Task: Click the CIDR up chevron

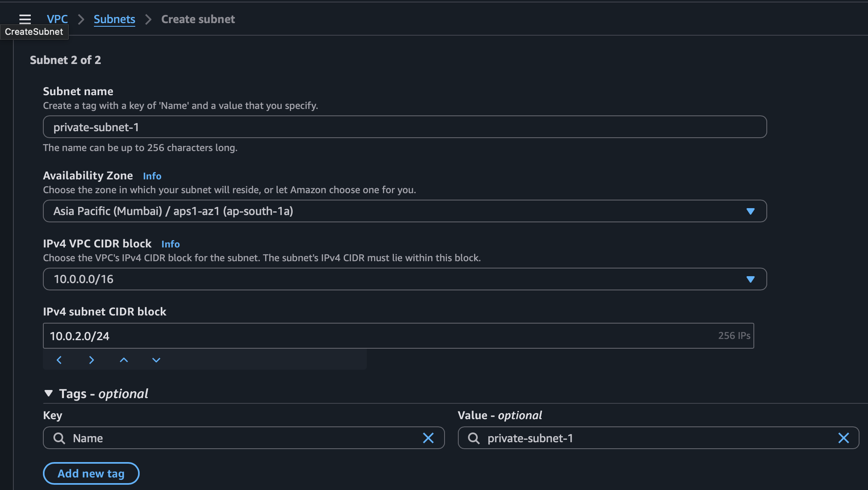Action: point(124,360)
